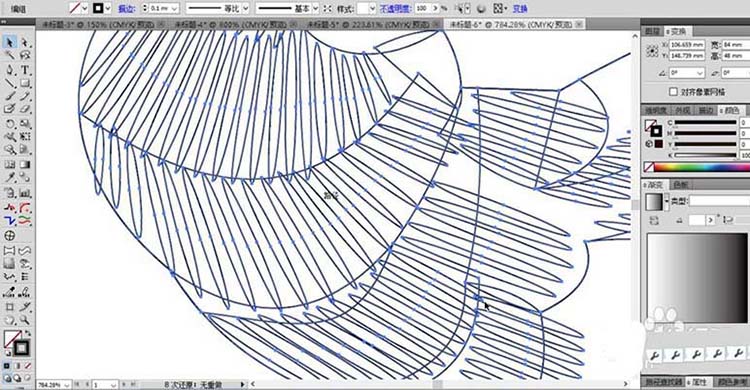Viewport: 750px width, 390px height.
Task: Set apply Color mode in toolbox
Action: pyautogui.click(x=7, y=366)
